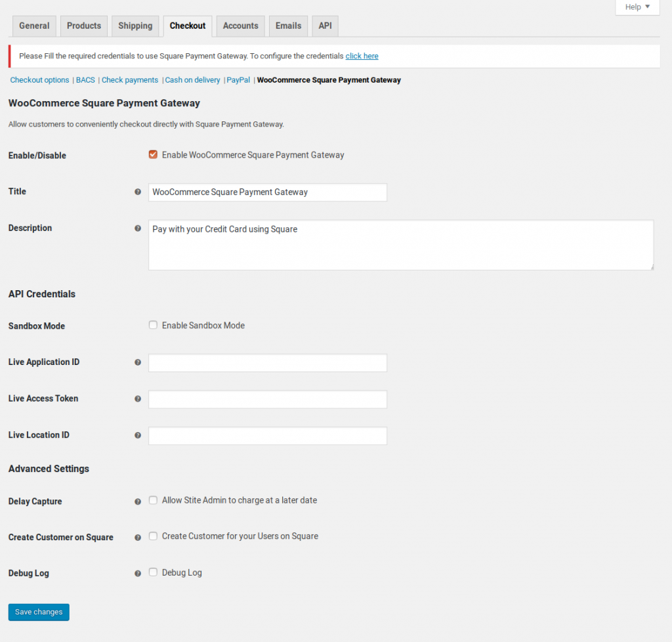Viewport: 672px width, 642px height.
Task: Select the Checkout tab
Action: (x=188, y=26)
